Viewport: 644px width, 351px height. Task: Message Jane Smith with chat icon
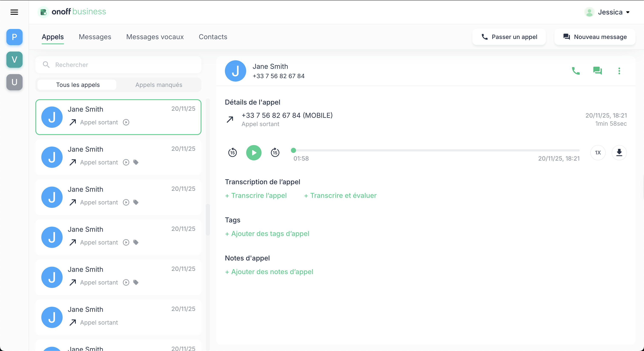click(598, 71)
